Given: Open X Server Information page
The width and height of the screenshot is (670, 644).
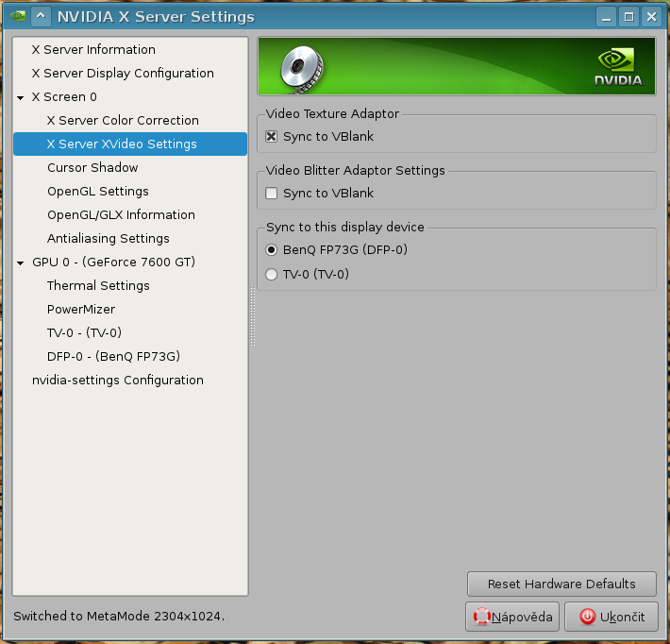Looking at the screenshot, I should pos(93,50).
